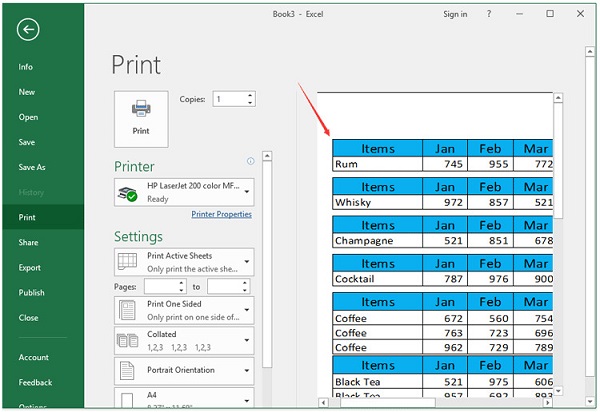Click the Collated pages icon
Viewport: 600px width, 412px height.
[x=127, y=340]
